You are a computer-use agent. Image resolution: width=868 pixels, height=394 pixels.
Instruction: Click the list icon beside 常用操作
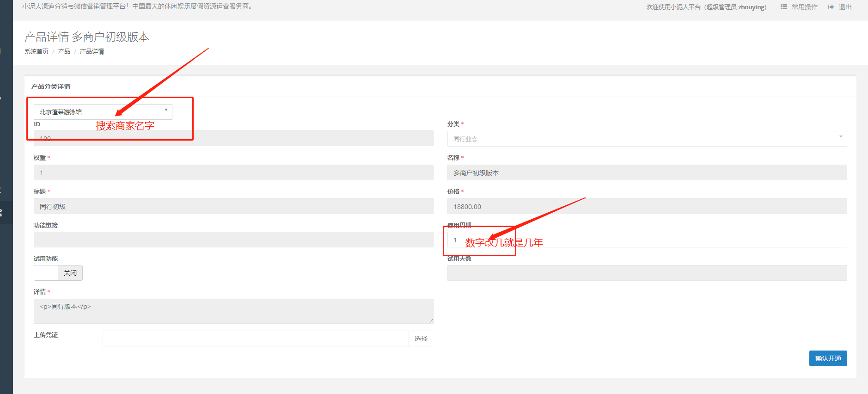point(784,7)
